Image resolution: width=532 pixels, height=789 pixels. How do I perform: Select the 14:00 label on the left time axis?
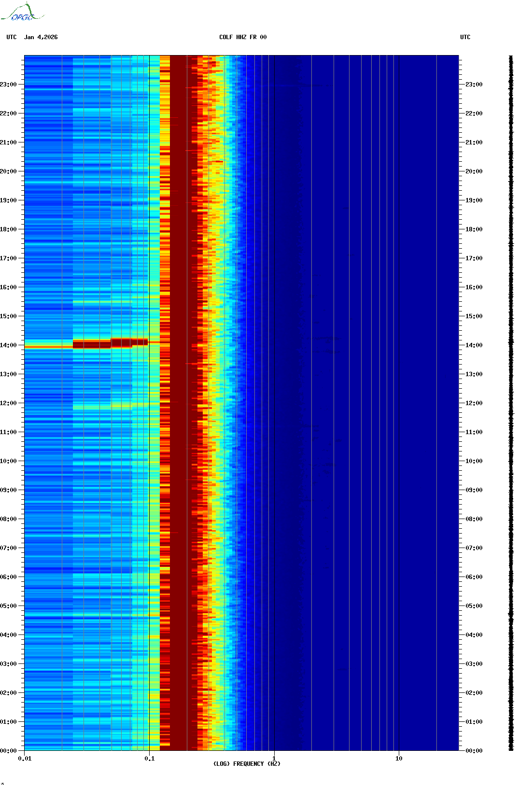point(8,345)
